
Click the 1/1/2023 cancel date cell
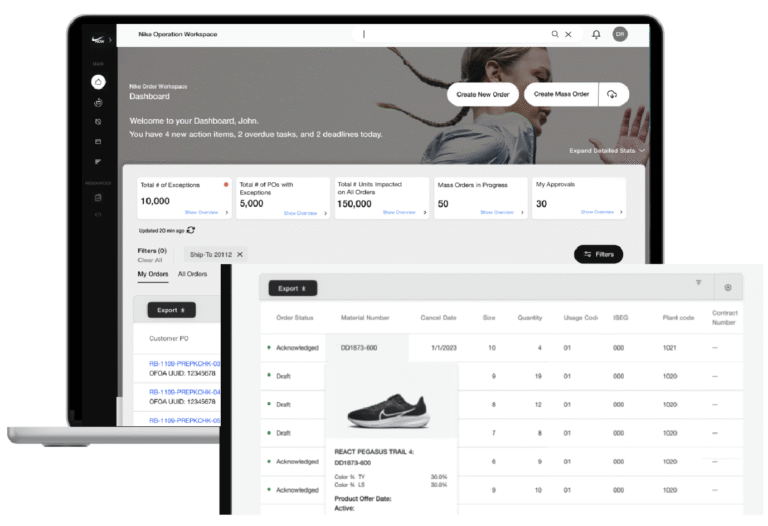444,348
